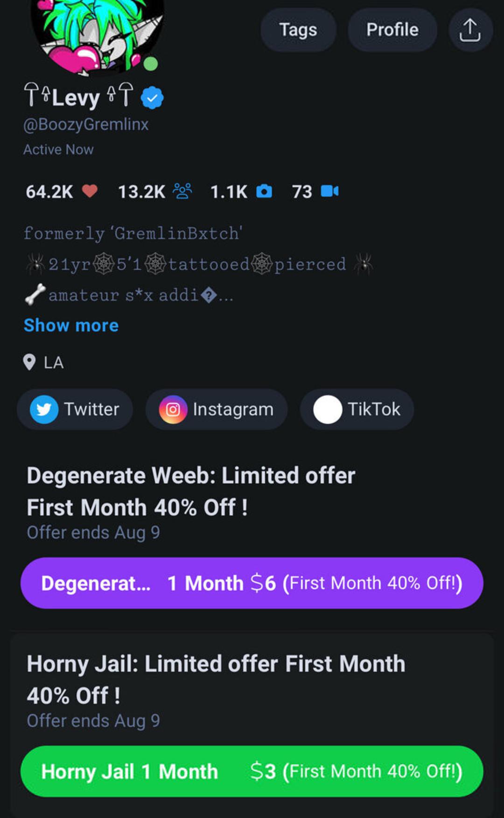Tap the camera photos count icon
The height and width of the screenshot is (818, 504).
pyautogui.click(x=264, y=191)
